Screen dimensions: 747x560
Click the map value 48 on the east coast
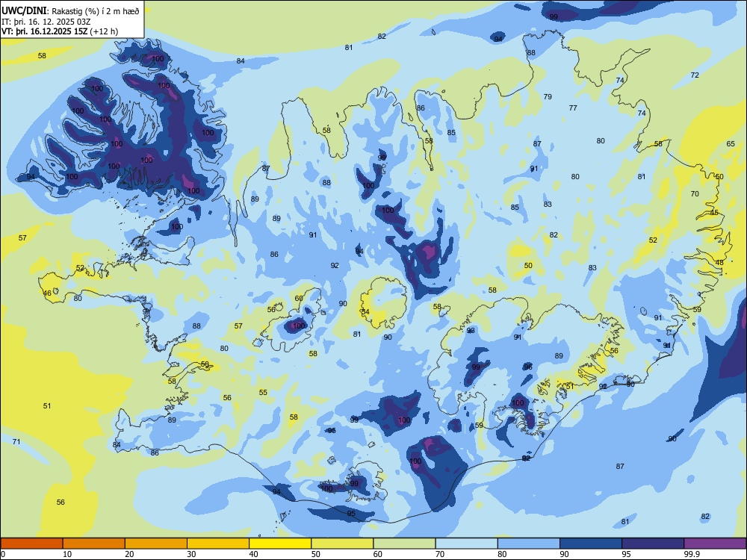(719, 263)
